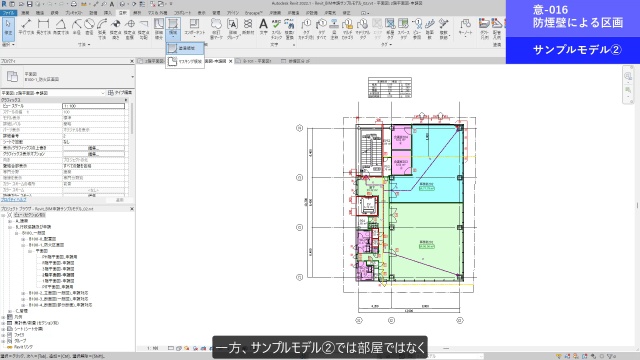The height and width of the screenshot is (360, 640).
Task: Click the Edit Type button
Action: pos(120,93)
